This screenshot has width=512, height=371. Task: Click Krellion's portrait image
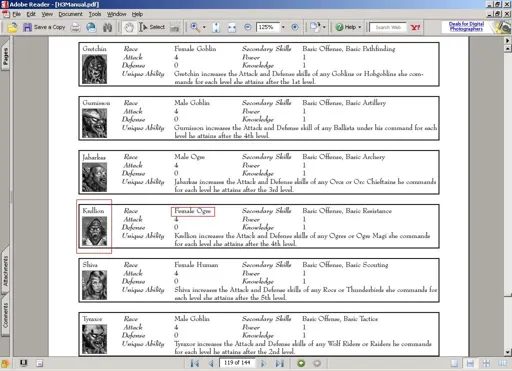click(x=95, y=231)
